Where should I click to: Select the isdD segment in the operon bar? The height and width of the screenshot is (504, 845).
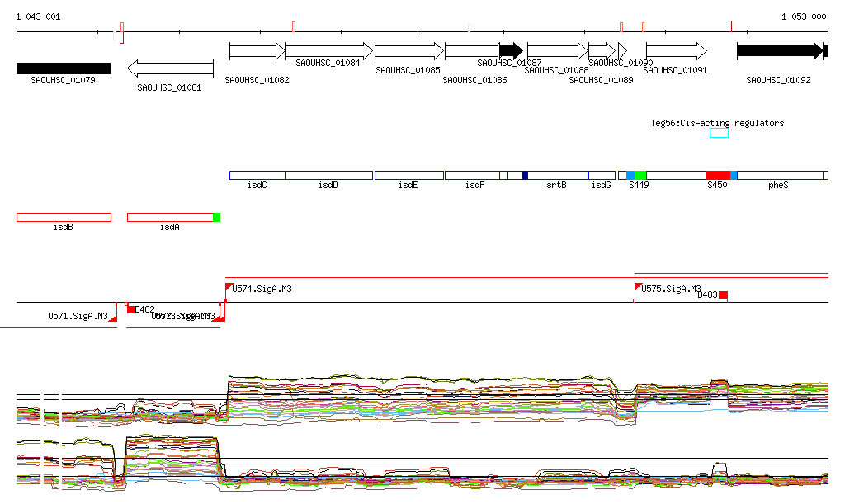pyautogui.click(x=329, y=176)
